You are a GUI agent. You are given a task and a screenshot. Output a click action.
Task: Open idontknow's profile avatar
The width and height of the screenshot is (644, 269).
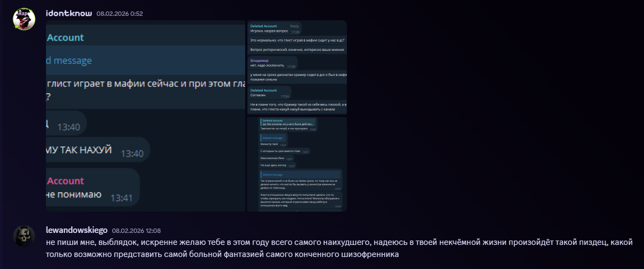tap(24, 19)
